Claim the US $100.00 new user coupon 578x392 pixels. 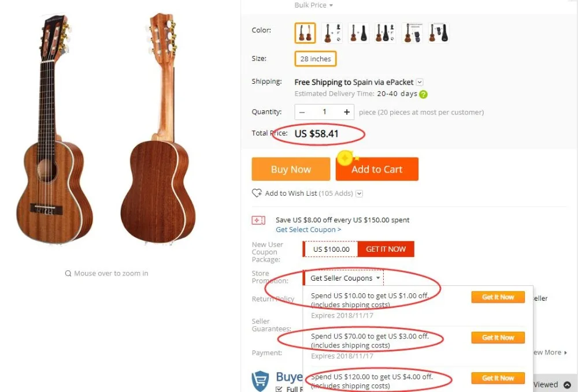pos(386,249)
